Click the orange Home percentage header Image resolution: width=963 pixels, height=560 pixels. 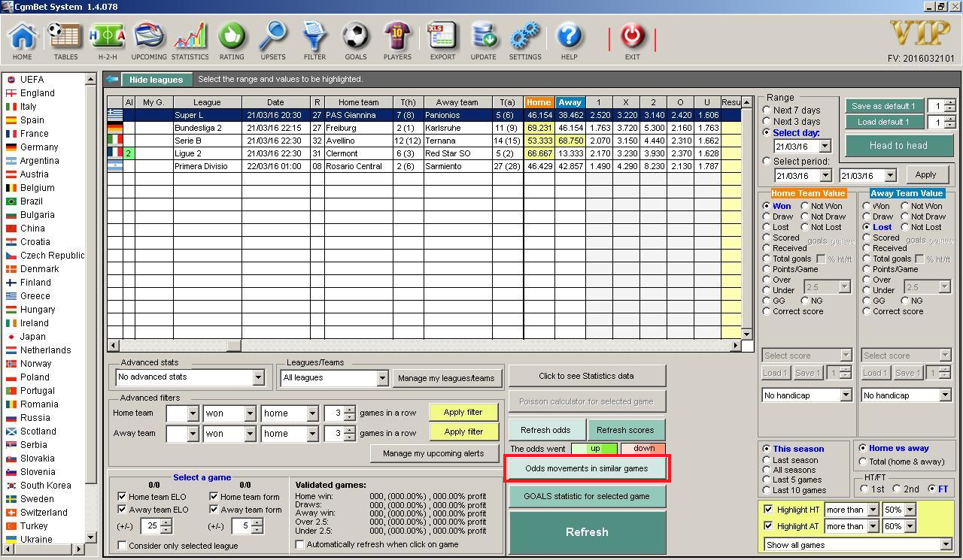(539, 102)
